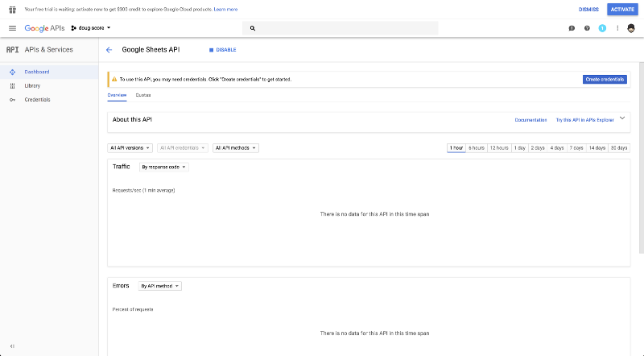Select the 30 days time range
This screenshot has height=356, width=644.
tap(619, 148)
